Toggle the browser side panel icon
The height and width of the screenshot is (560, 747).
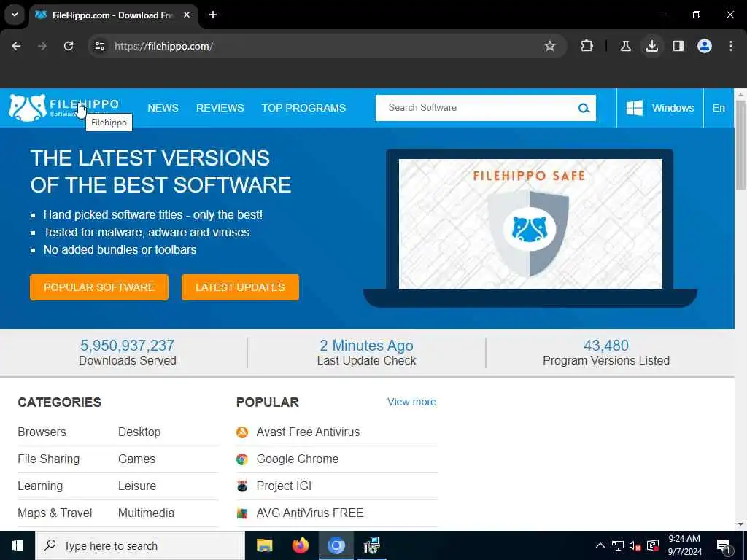[678, 46]
